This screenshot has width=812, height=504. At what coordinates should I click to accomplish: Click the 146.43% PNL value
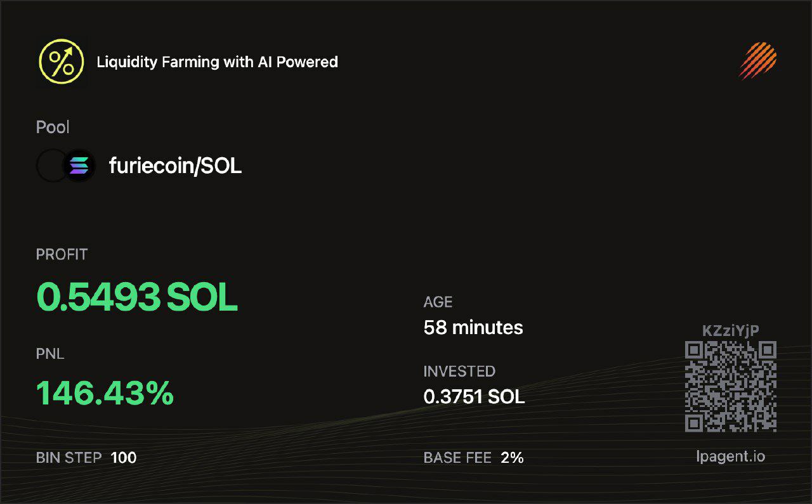105,393
